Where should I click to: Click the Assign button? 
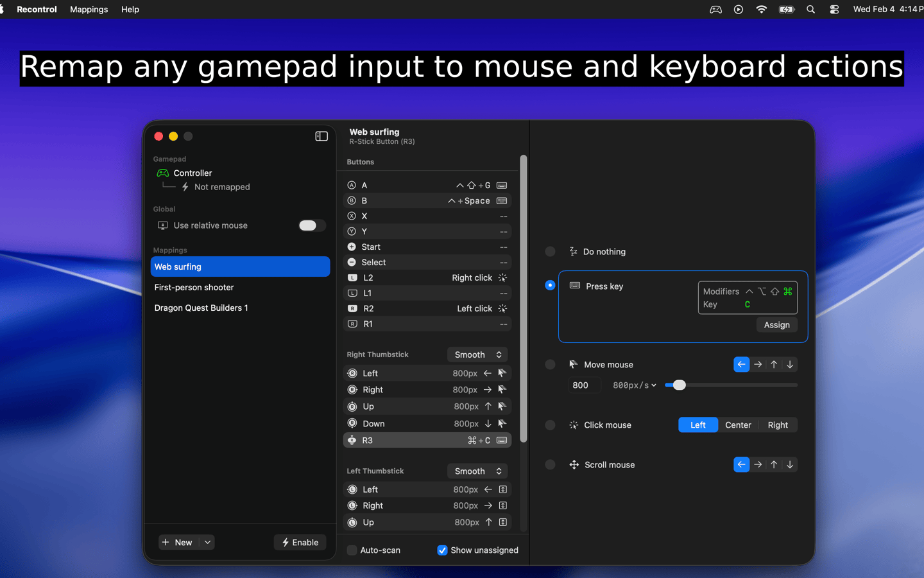point(776,325)
